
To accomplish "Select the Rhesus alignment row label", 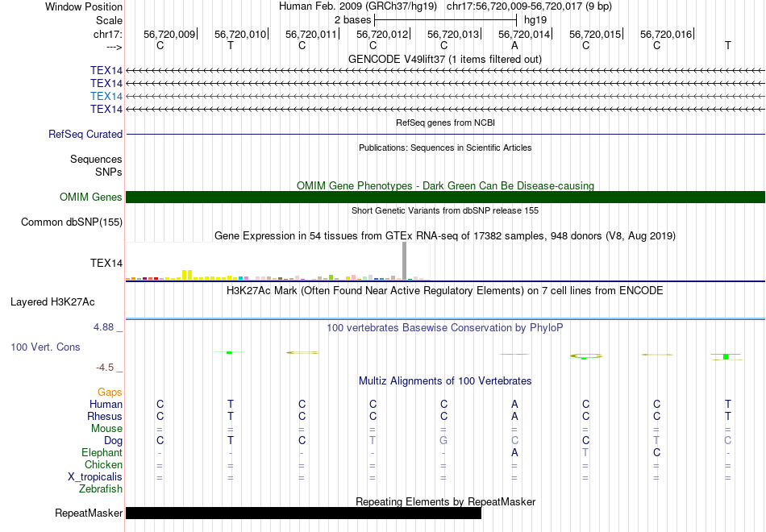I will tap(105, 416).
